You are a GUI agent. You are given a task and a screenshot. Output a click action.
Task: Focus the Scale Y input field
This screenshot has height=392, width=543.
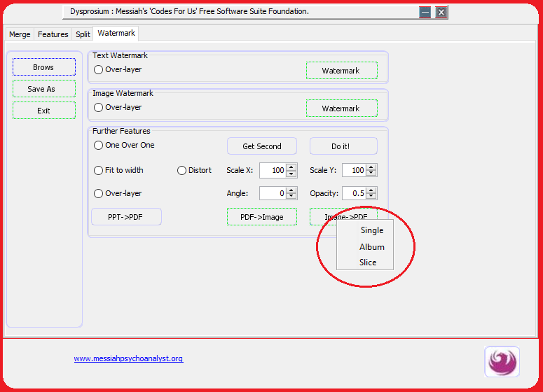point(354,170)
